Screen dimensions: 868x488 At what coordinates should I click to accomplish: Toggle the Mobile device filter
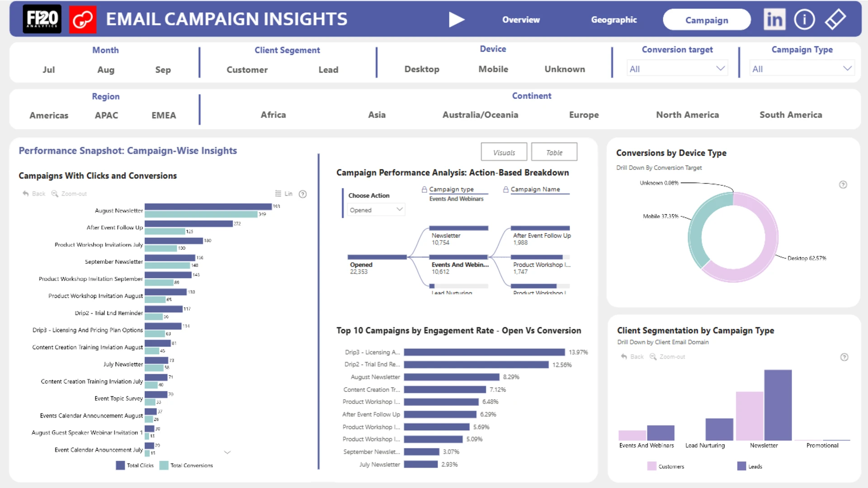493,69
